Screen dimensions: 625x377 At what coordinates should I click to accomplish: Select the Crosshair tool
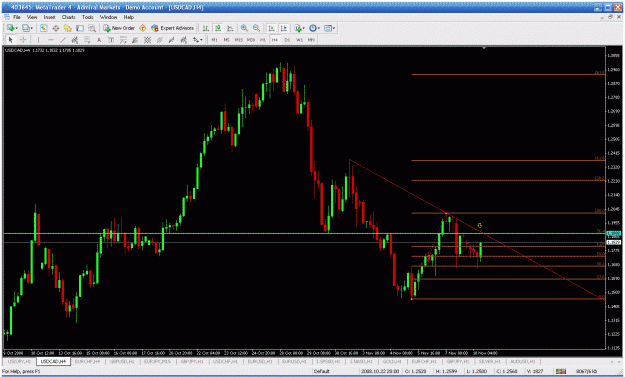23,40
